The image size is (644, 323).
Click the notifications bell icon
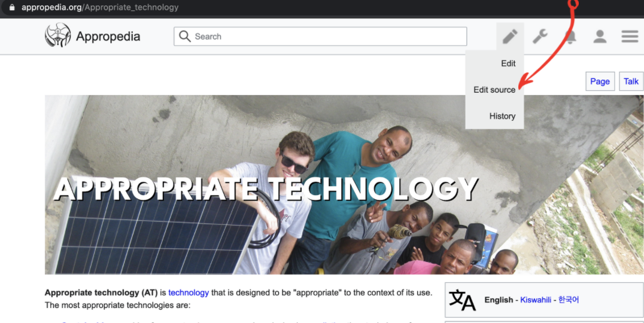click(570, 37)
